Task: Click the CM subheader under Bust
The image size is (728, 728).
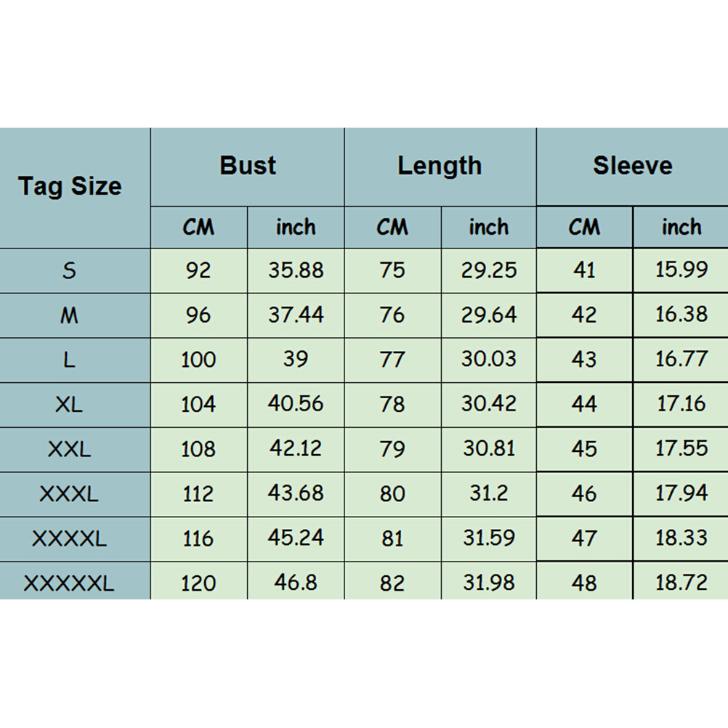Action: point(198,227)
